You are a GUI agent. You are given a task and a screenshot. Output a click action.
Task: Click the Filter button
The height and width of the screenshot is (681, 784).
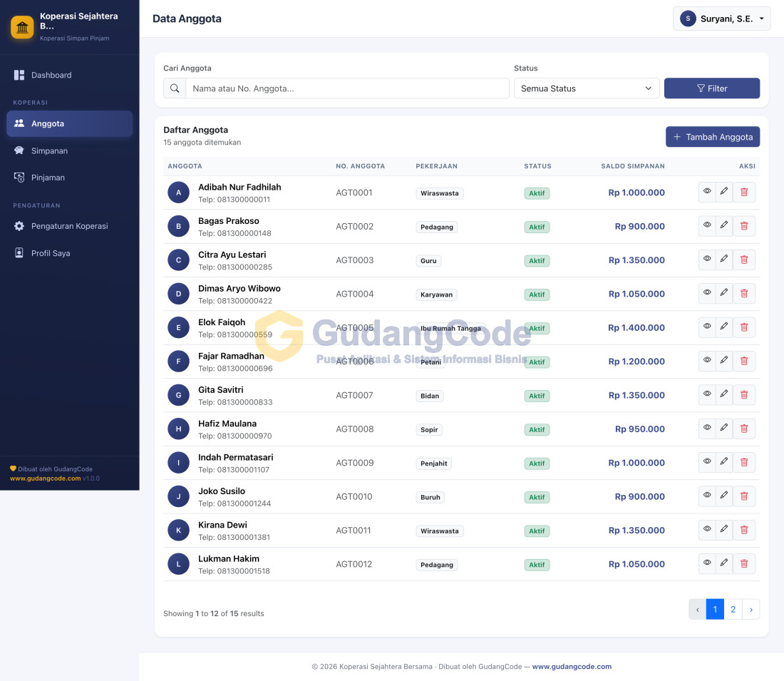(x=712, y=88)
